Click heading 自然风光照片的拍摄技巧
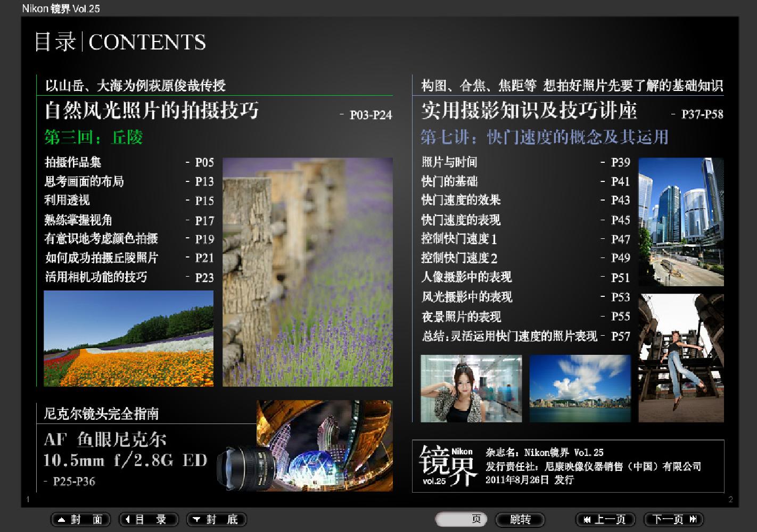Viewport: 757px width, 532px height. tap(152, 111)
